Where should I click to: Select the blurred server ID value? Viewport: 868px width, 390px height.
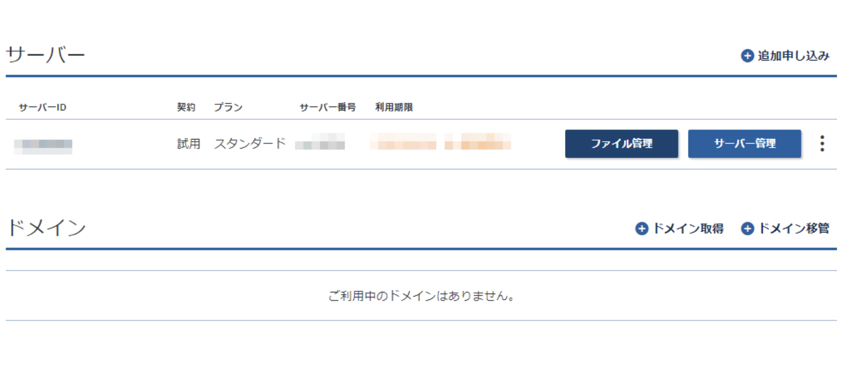click(43, 145)
